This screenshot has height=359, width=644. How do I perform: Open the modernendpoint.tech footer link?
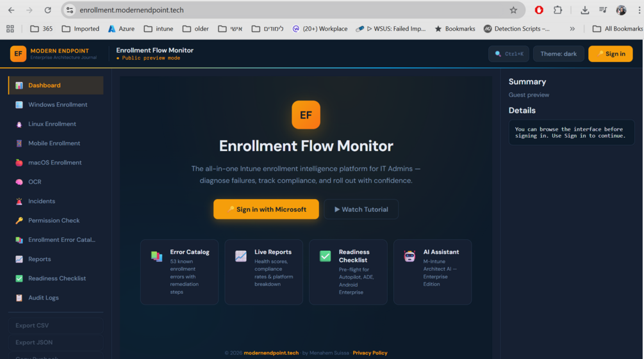point(271,353)
